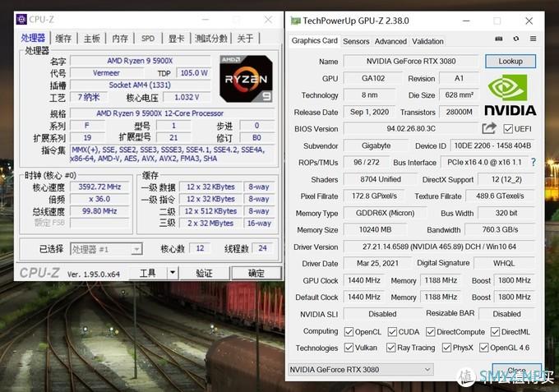
Task: Click the Memory Size value 10240 MB
Action: 375,230
